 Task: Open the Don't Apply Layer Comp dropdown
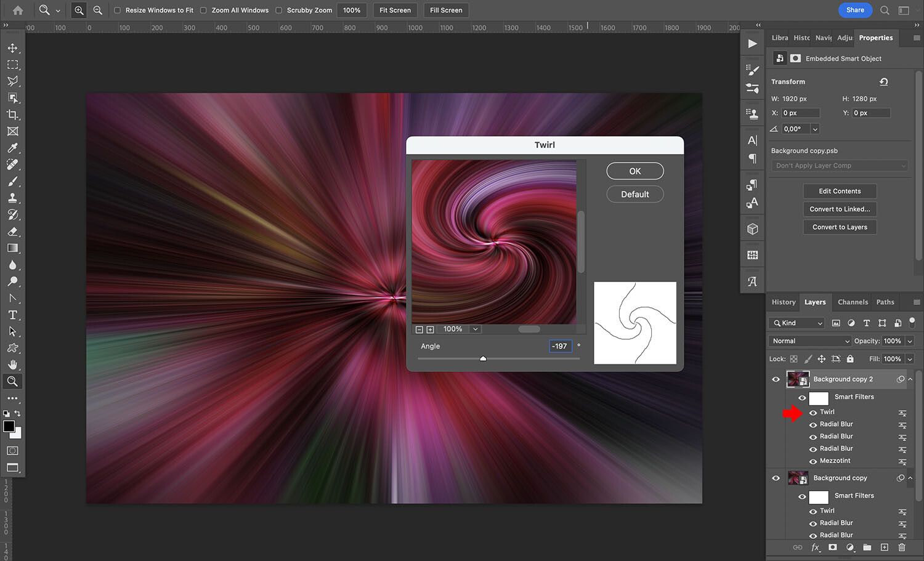(839, 165)
